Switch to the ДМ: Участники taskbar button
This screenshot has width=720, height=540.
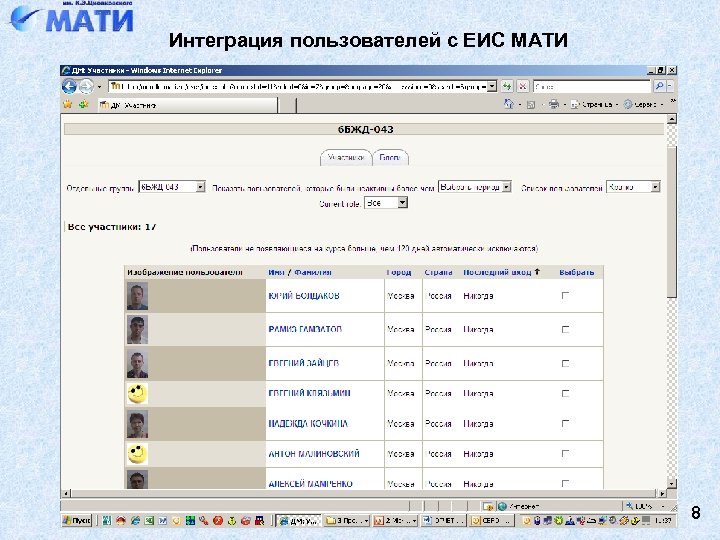pos(298,520)
